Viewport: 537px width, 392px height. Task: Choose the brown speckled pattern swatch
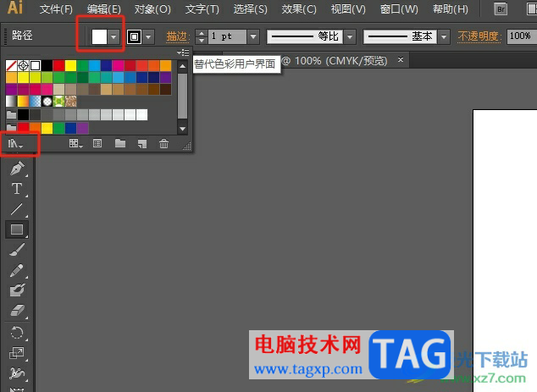[x=70, y=102]
